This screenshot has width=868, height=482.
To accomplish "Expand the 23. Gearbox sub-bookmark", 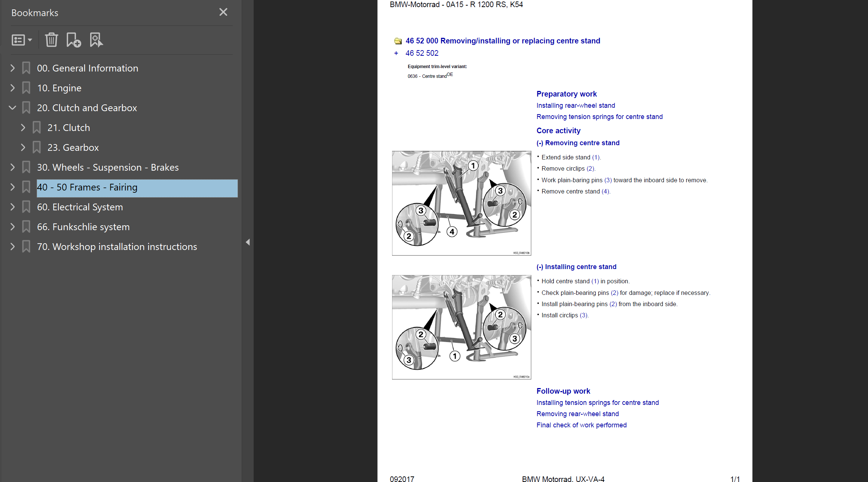I will (23, 147).
